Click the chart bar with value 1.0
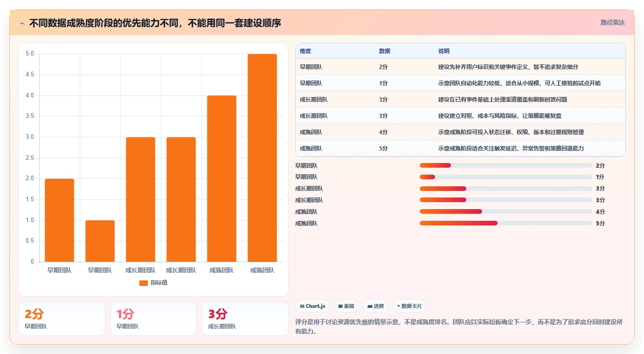The height and width of the screenshot is (354, 644). (x=100, y=241)
